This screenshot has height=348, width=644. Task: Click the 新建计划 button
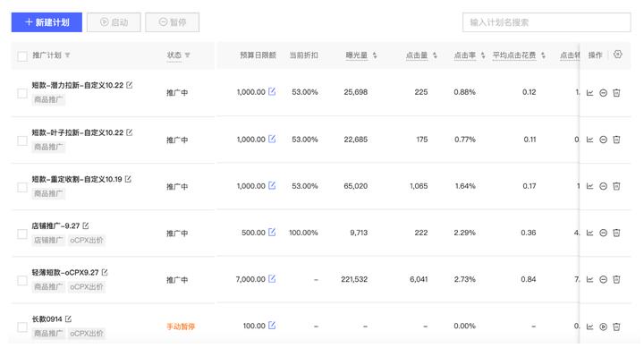(x=47, y=22)
